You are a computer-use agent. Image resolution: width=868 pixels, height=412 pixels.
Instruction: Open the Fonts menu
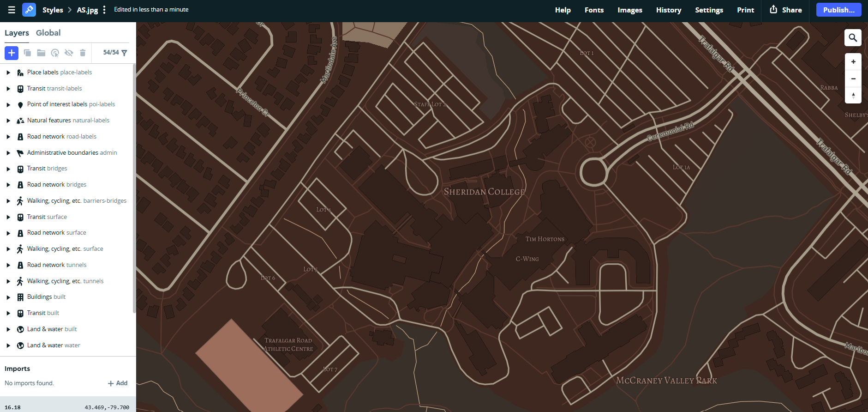(x=594, y=10)
